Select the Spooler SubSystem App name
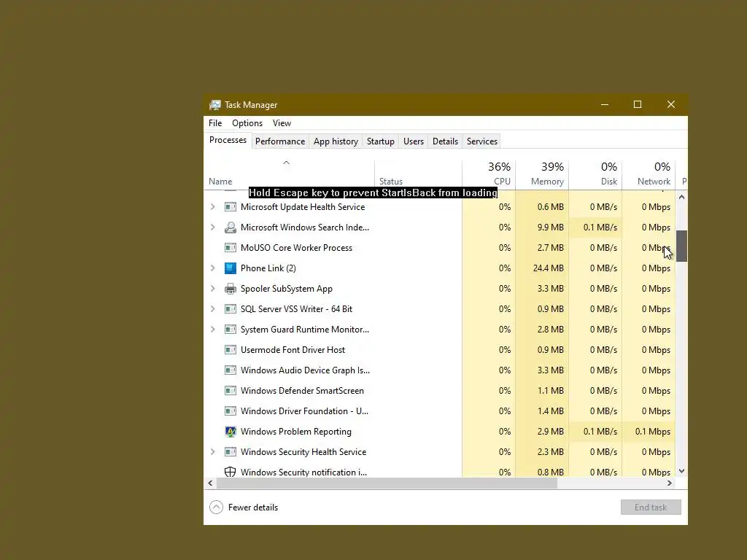The height and width of the screenshot is (560, 747). click(286, 289)
